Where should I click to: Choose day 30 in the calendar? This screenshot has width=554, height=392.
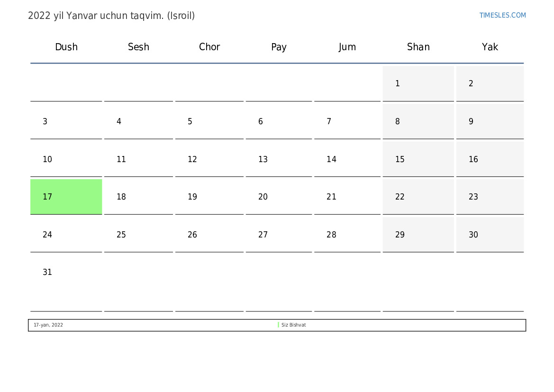tap(490, 235)
